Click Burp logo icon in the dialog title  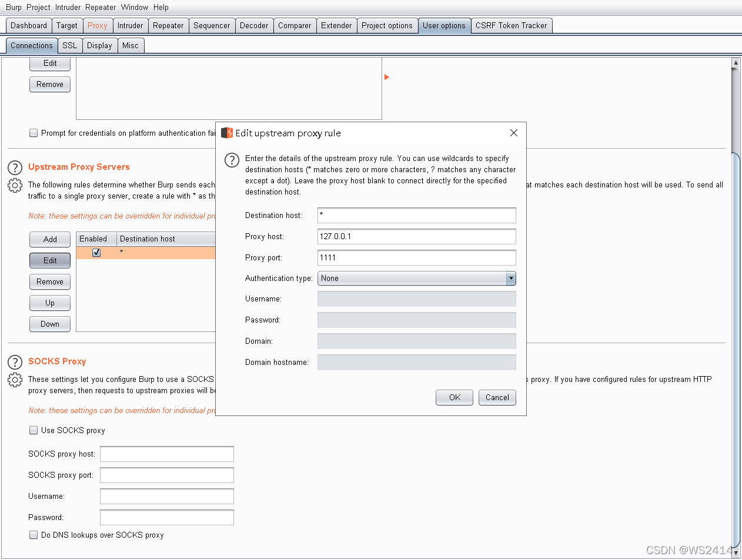[227, 133]
